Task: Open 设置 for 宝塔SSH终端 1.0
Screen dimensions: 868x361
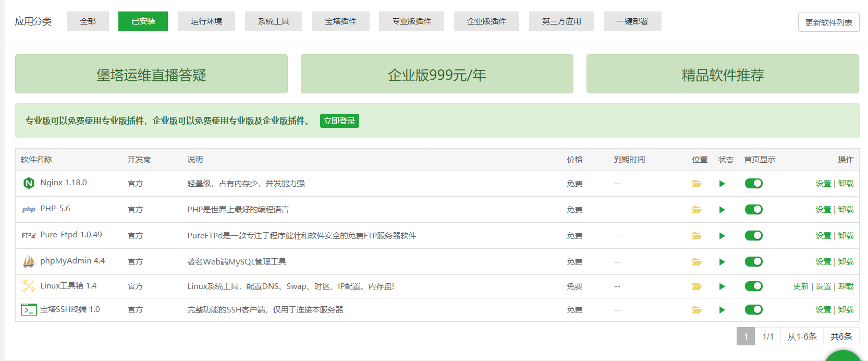Action: click(x=824, y=310)
